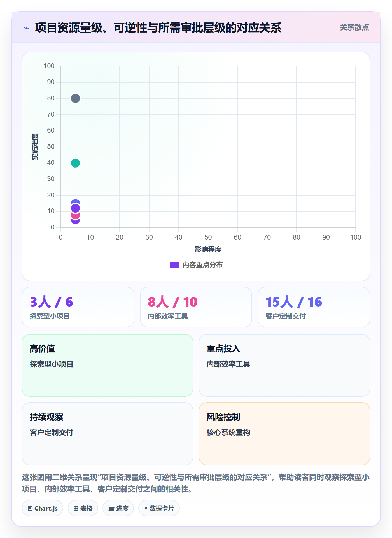Select the 重点投入 quadrant card
Image resolution: width=392 pixels, height=538 pixels.
284,365
